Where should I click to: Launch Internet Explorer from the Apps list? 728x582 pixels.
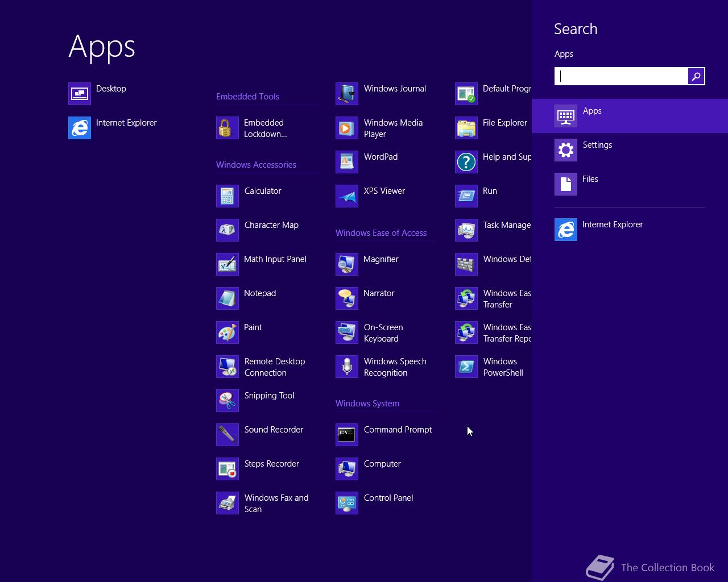click(80, 128)
